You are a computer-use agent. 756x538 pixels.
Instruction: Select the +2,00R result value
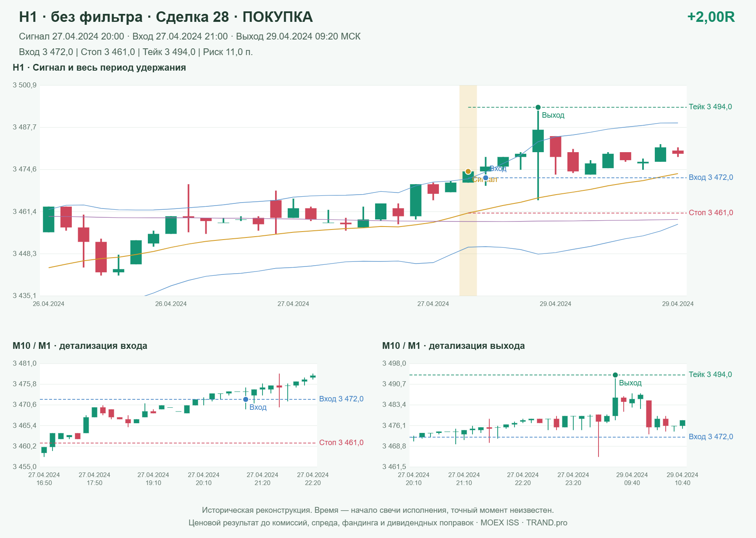click(x=711, y=17)
